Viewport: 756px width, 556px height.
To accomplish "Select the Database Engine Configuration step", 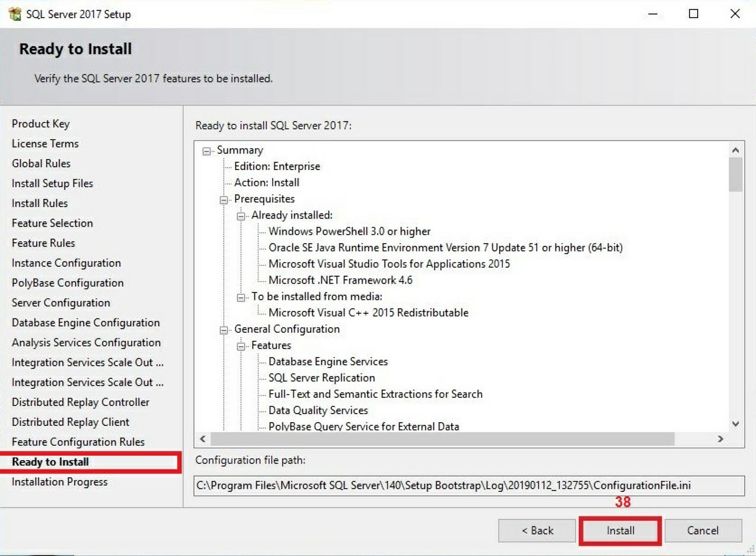I will pyautogui.click(x=86, y=323).
